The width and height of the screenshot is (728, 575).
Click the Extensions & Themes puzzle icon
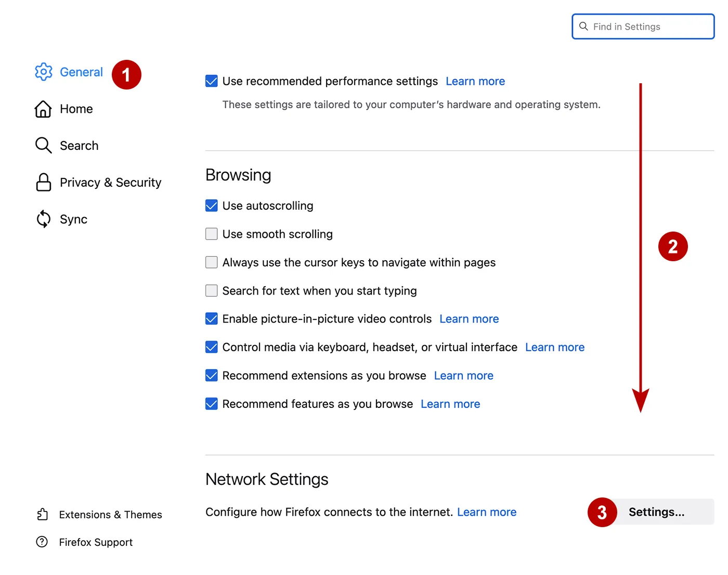coord(42,514)
